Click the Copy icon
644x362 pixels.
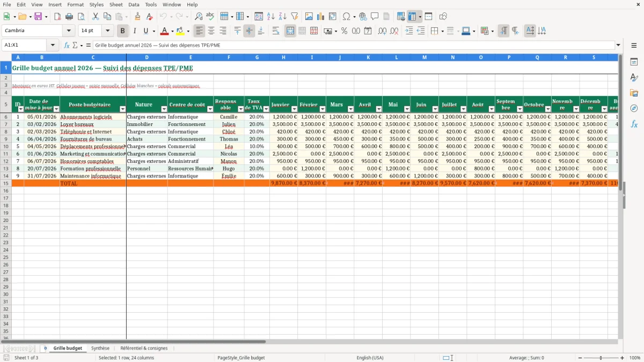(107, 17)
